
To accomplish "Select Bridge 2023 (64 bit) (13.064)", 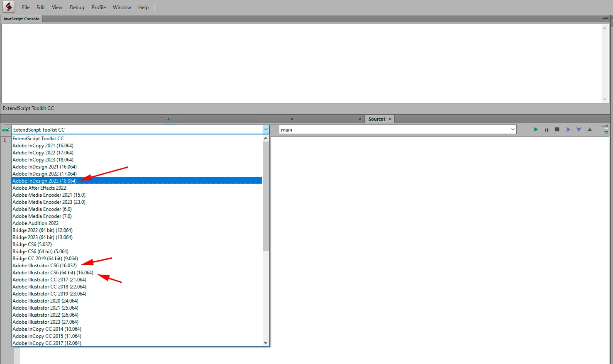I will coord(137,237).
